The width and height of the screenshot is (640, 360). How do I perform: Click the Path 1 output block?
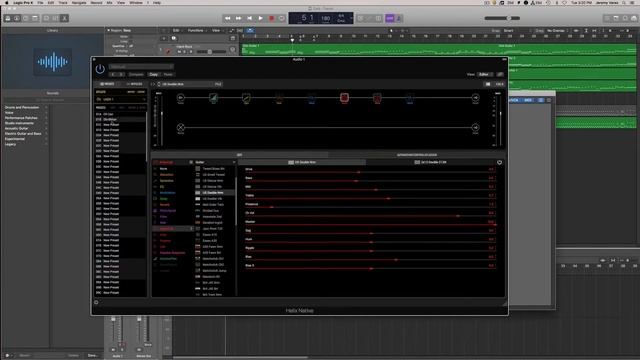coord(475,98)
